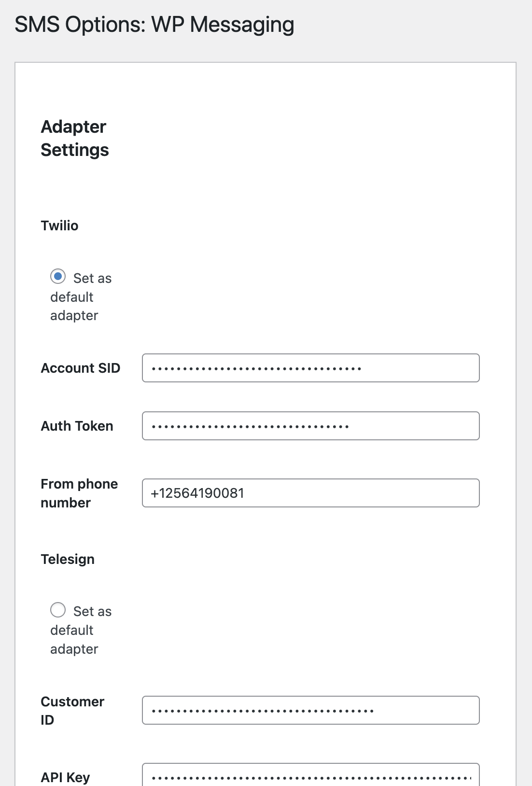
Task: Click the API Key label
Action: 66,777
